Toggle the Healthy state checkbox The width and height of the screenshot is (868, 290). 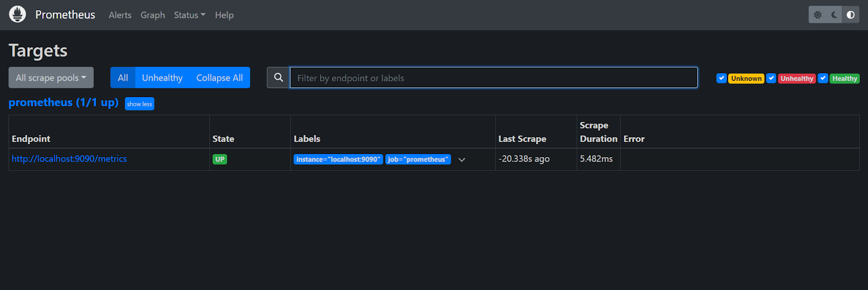pyautogui.click(x=823, y=78)
